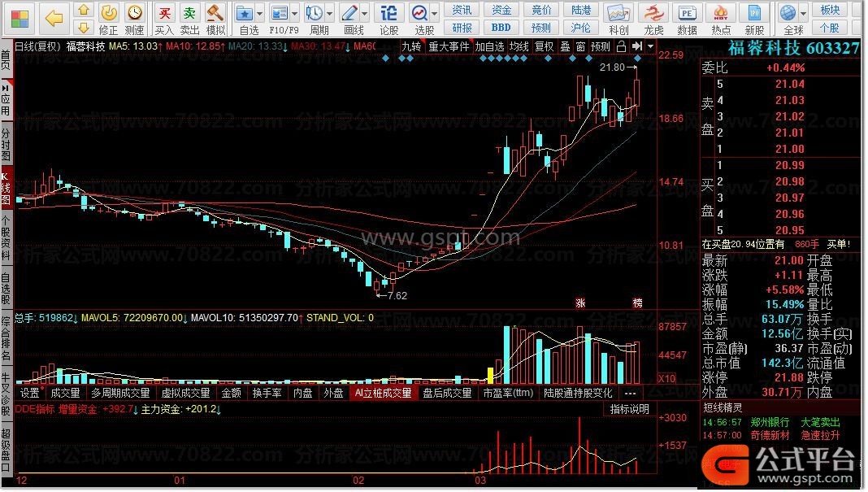Open 测速 speed test clock icon
The height and width of the screenshot is (492, 868).
pyautogui.click(x=135, y=19)
